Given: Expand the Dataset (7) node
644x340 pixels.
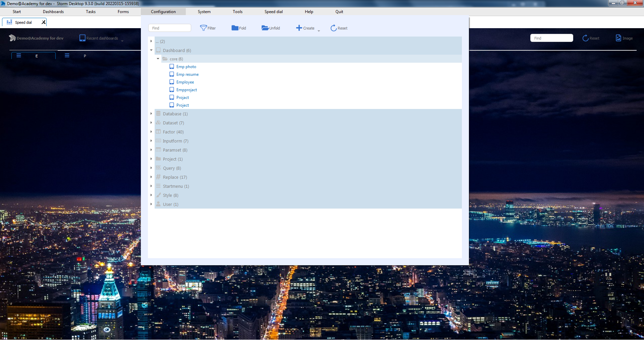Looking at the screenshot, I should (x=151, y=123).
